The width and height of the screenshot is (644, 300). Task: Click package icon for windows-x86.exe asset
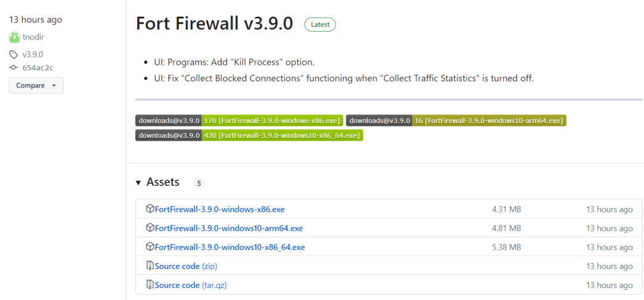[x=150, y=209]
